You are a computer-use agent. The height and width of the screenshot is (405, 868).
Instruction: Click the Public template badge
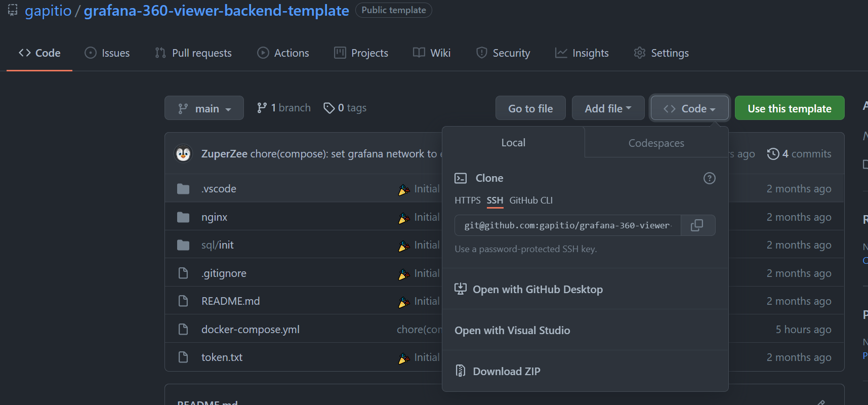click(393, 10)
